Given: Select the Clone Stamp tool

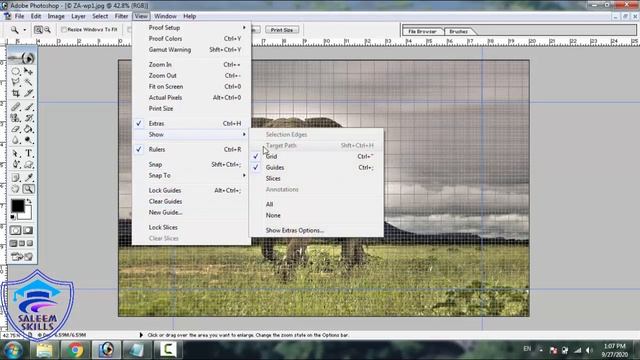Looking at the screenshot, I should click(x=16, y=118).
